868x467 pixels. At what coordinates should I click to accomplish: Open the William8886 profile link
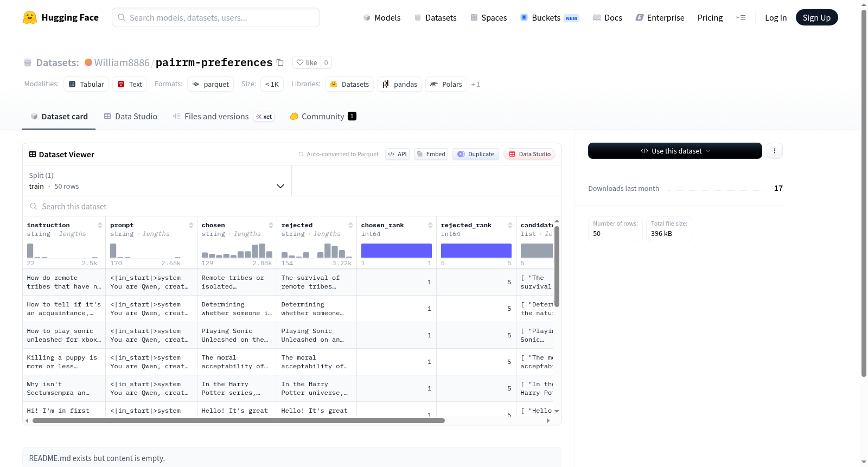[122, 62]
